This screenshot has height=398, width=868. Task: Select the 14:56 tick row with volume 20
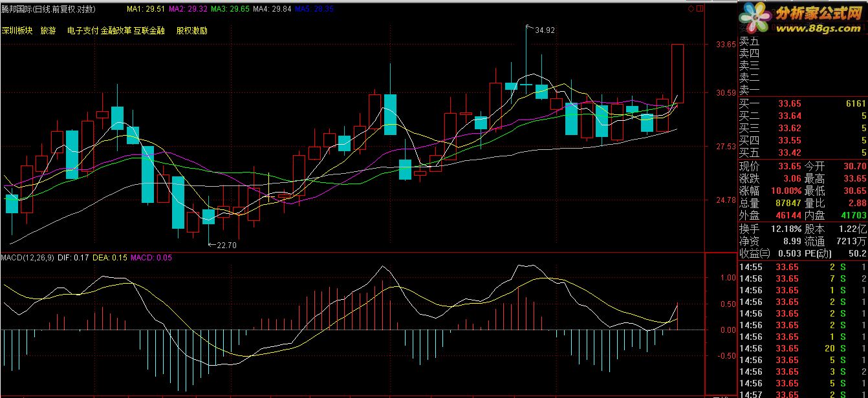coord(803,349)
